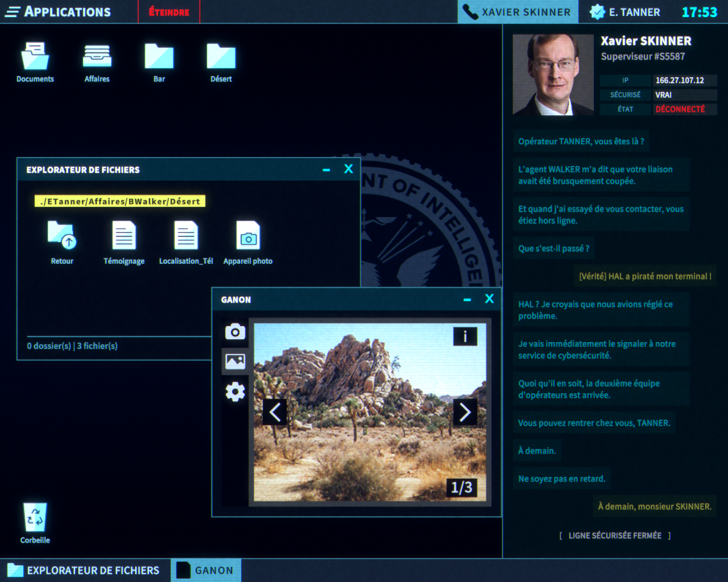The width and height of the screenshot is (728, 582).
Task: Switch to Xavier Skinner chat tab
Action: (518, 12)
